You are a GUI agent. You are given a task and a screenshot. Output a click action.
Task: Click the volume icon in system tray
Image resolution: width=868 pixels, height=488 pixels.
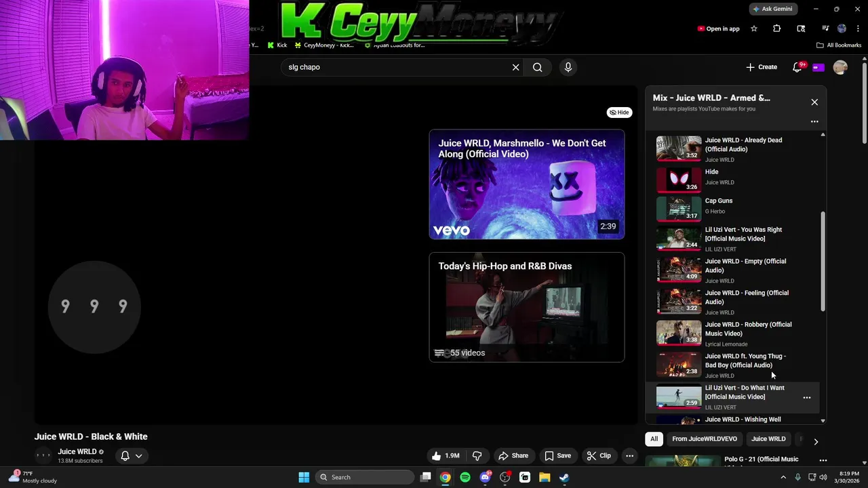pos(823,477)
